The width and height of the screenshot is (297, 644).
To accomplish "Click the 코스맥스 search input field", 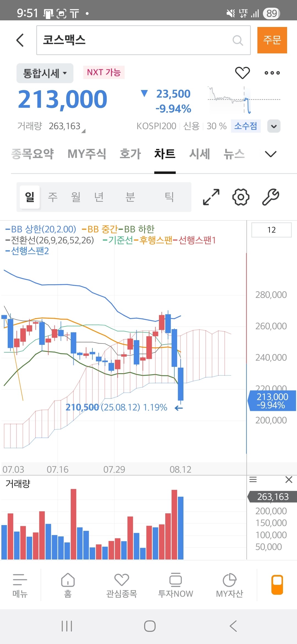I will point(135,40).
